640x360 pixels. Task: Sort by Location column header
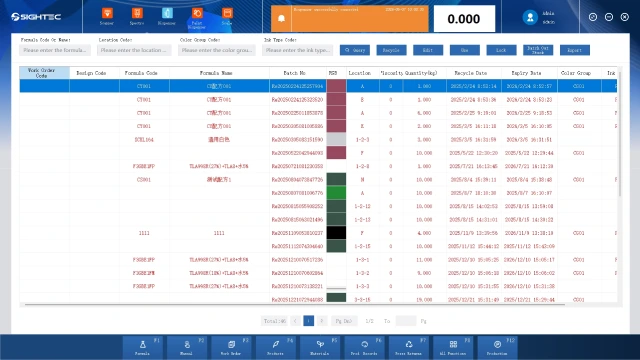coord(362,73)
